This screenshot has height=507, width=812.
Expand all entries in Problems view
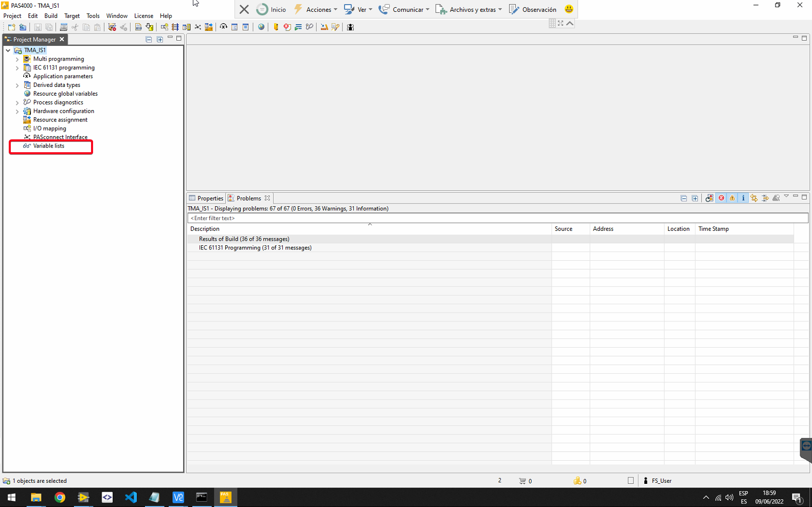point(695,198)
